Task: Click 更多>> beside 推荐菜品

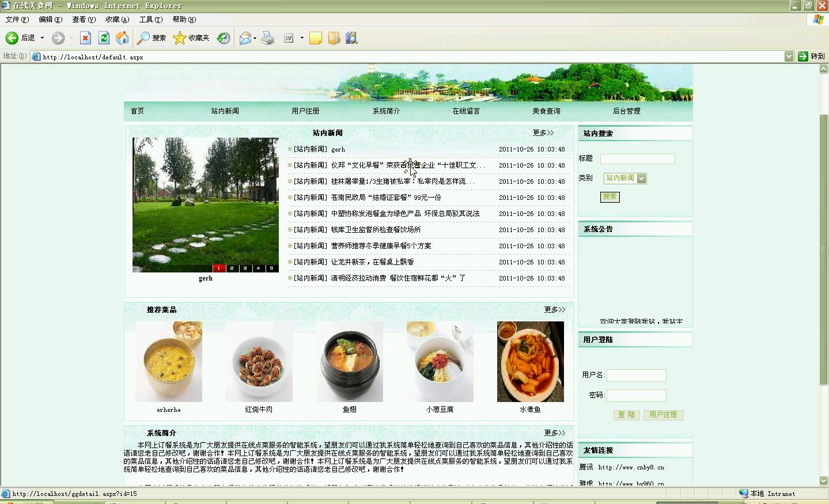Action: coord(555,310)
